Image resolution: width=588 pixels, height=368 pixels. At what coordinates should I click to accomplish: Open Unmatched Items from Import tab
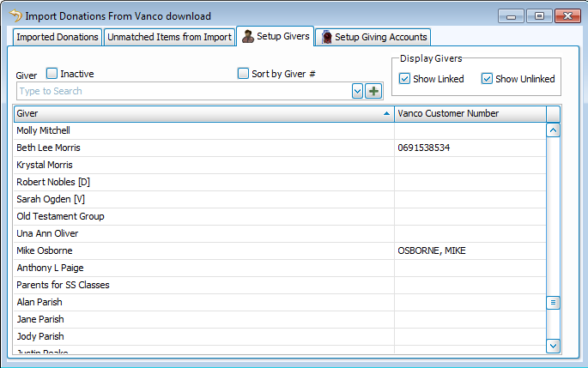click(169, 37)
